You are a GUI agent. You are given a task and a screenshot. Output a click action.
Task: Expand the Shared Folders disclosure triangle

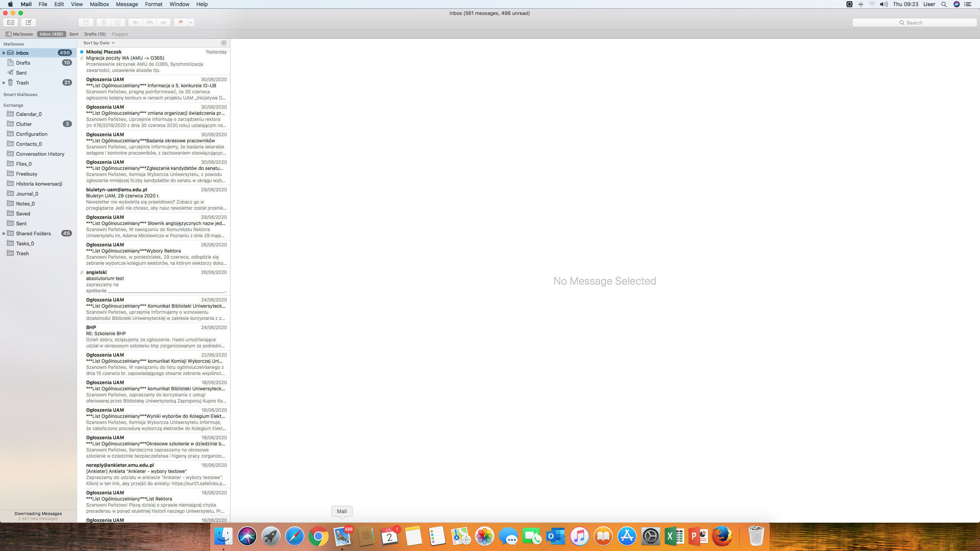(4, 233)
